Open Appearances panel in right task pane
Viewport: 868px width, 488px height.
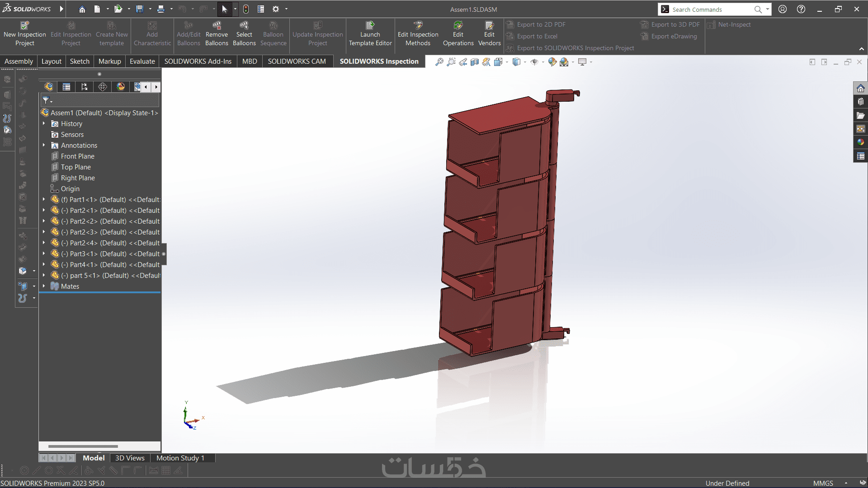coord(860,142)
